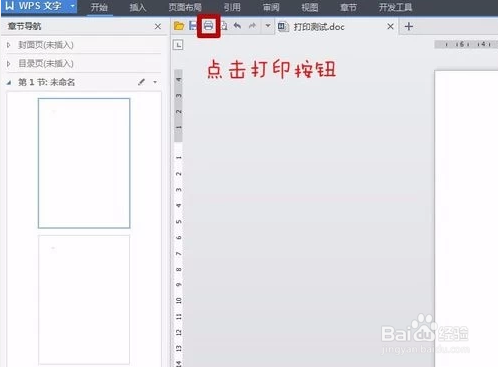Click inside the white document page
Screen dimensions: 498x367
[x=467, y=218]
